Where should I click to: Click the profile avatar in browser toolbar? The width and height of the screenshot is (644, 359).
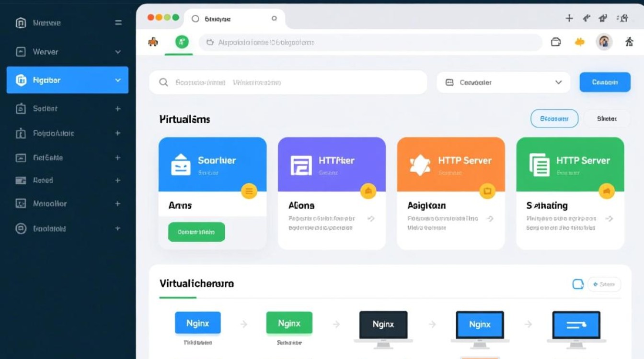point(604,42)
